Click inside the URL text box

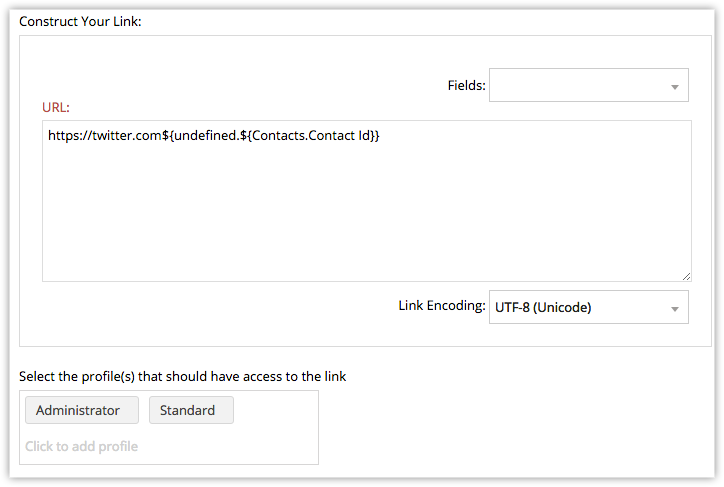[x=367, y=201]
